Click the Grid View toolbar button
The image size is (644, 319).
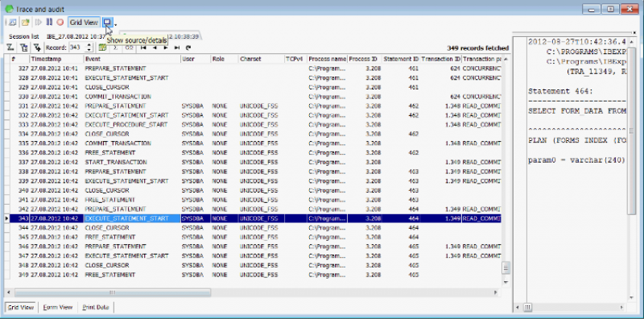(84, 23)
